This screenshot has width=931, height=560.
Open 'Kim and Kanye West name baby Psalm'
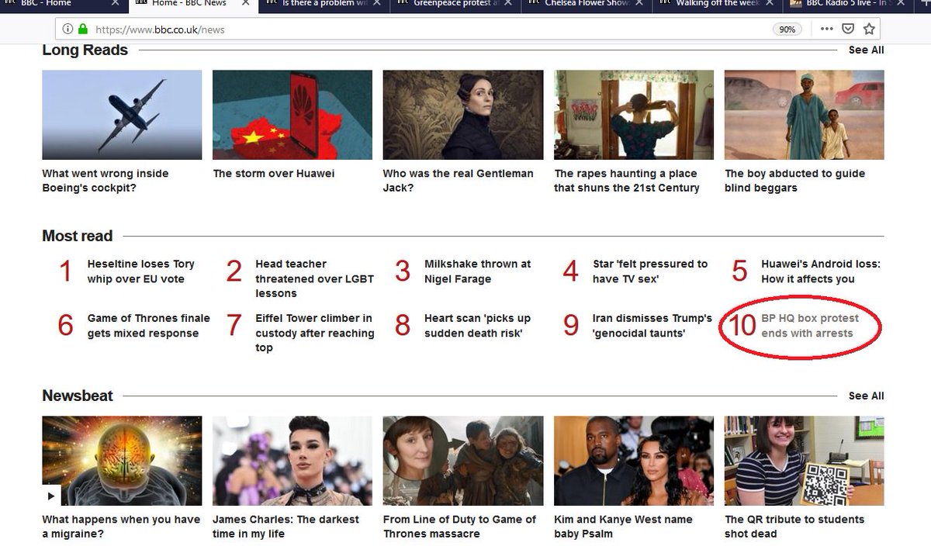623,527
